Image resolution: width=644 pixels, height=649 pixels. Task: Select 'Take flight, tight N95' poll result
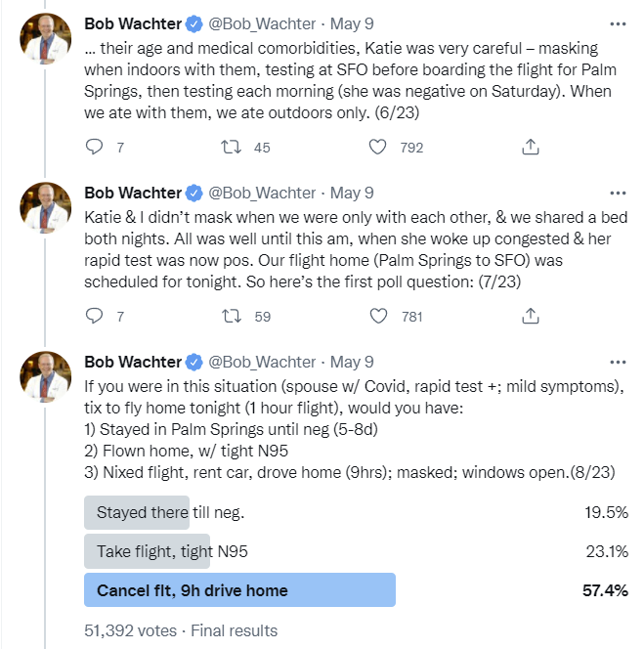pos(356,551)
